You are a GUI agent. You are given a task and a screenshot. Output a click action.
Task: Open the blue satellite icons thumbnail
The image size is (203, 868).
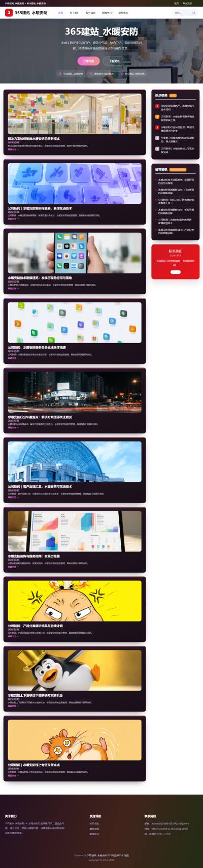[75, 183]
